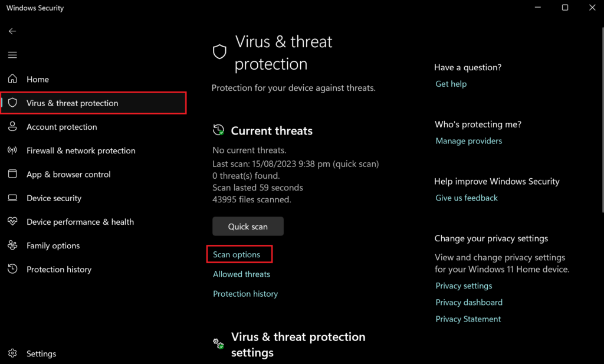Click the Home house icon in sidebar
This screenshot has width=604, height=364.
point(12,78)
